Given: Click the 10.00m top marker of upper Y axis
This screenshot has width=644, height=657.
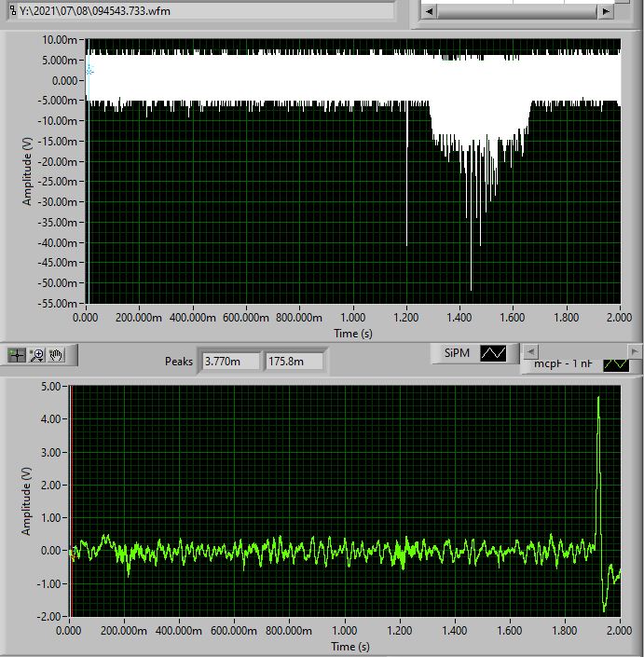Looking at the screenshot, I should [60, 40].
